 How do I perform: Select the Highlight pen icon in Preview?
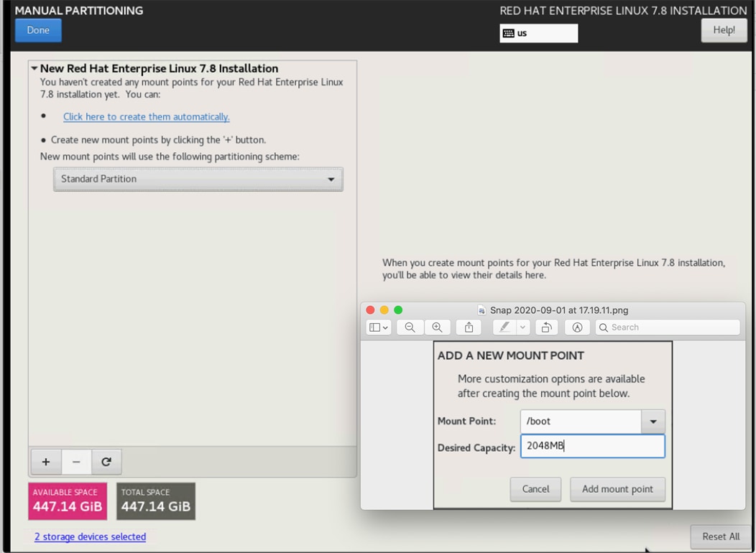click(x=504, y=327)
